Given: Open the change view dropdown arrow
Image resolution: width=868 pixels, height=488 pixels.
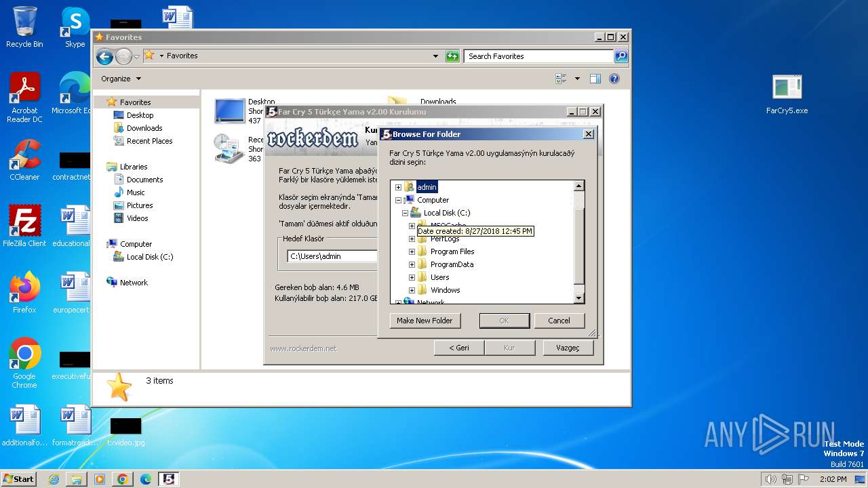Looking at the screenshot, I should point(577,79).
